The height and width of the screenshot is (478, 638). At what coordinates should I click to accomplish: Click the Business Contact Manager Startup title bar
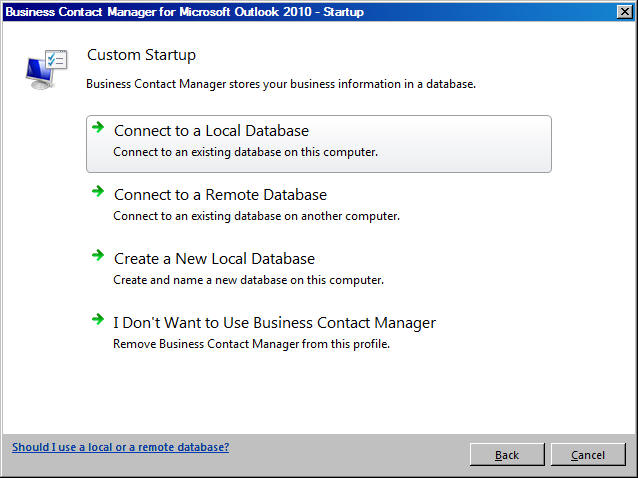click(x=309, y=12)
